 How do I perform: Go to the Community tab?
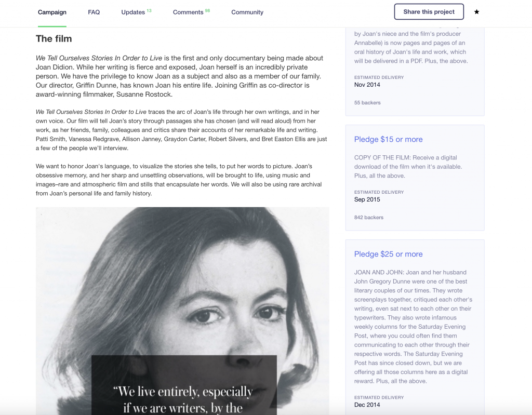pyautogui.click(x=247, y=12)
